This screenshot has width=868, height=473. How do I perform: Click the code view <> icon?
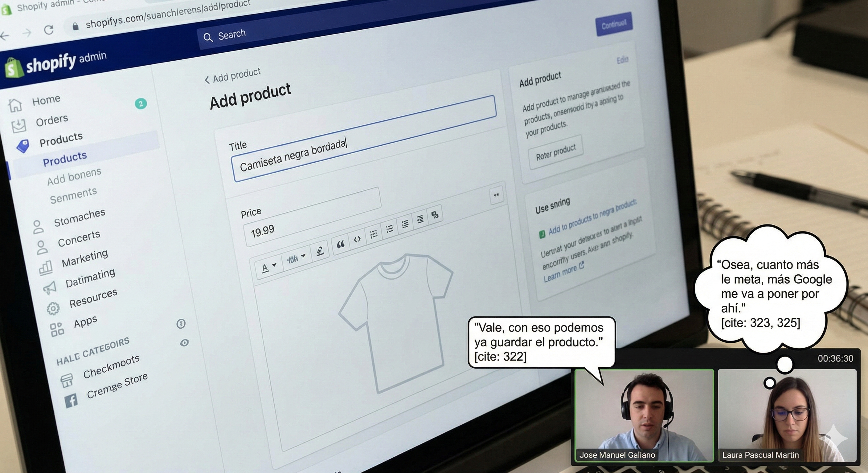pos(357,239)
